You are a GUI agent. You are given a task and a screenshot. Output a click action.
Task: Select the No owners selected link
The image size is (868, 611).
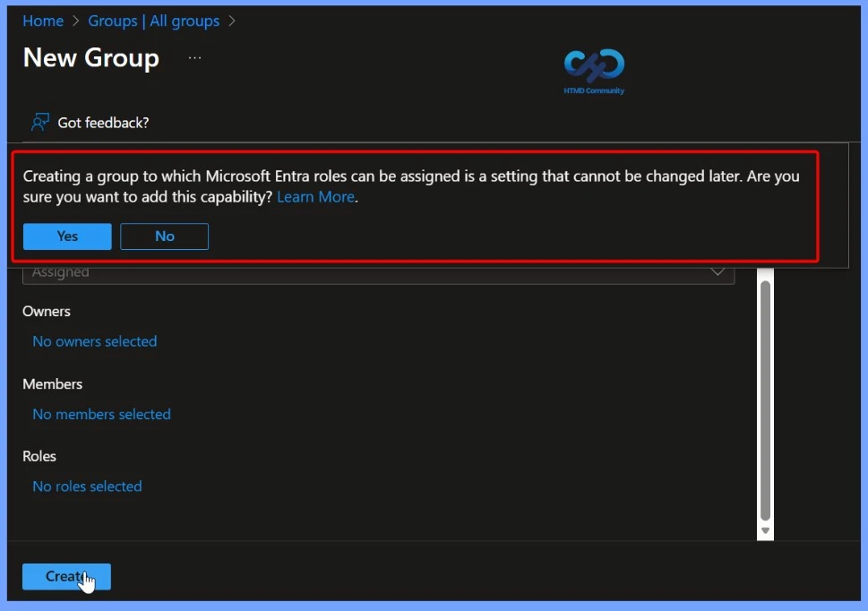pyautogui.click(x=94, y=341)
